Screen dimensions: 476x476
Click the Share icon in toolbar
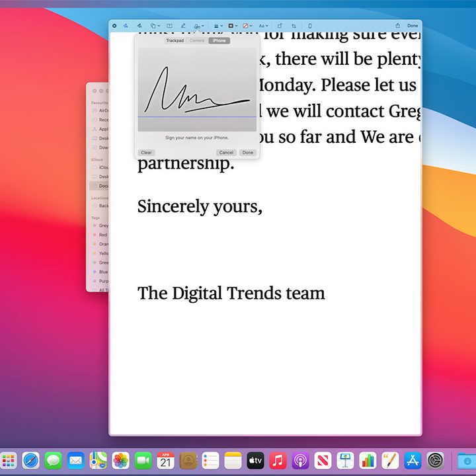[x=397, y=26]
